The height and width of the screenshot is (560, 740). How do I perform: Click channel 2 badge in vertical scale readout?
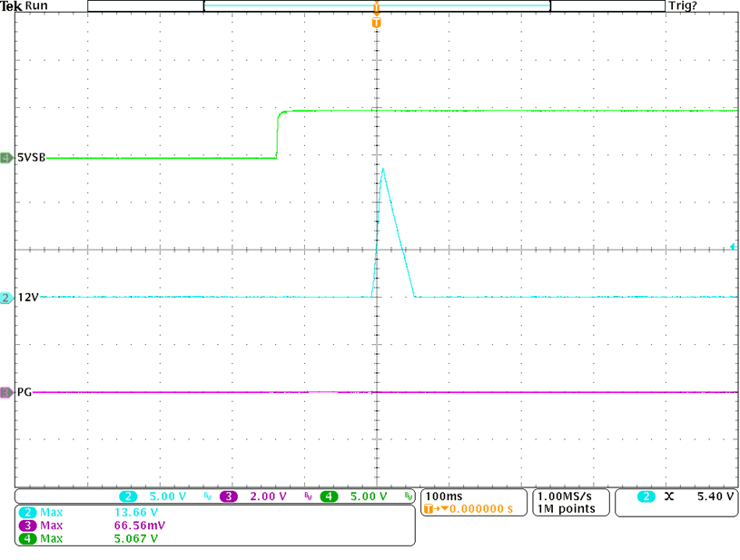point(128,496)
